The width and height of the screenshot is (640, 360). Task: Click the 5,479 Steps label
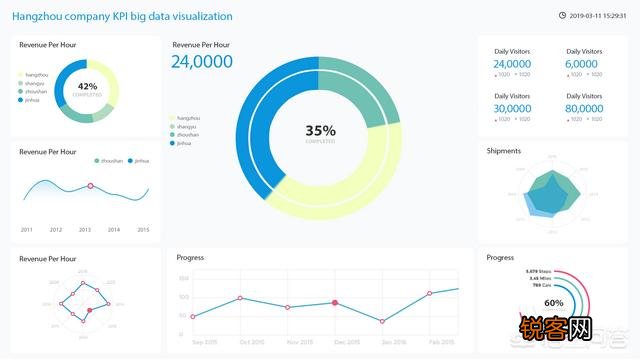[x=538, y=271]
